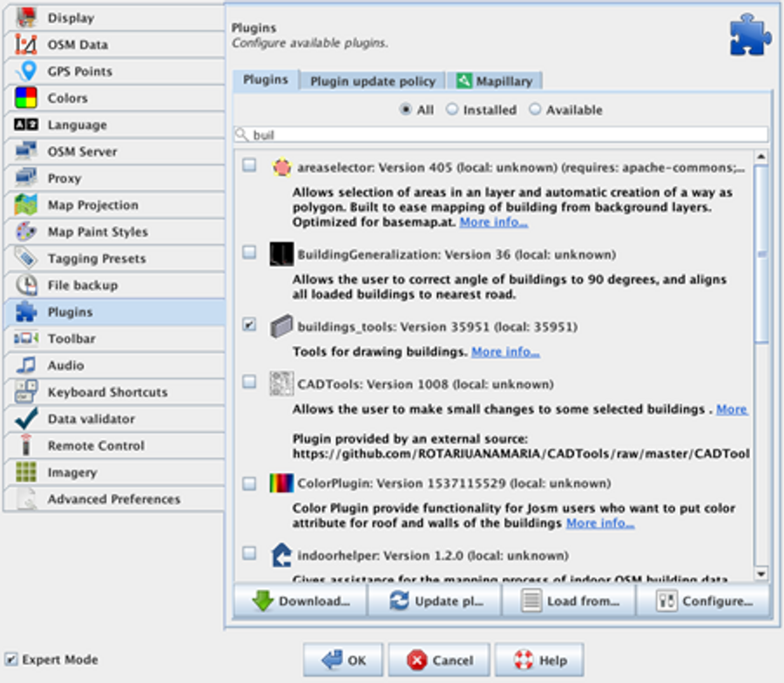Click the Configure sites button
Screen dimensions: 784x683
(x=703, y=601)
